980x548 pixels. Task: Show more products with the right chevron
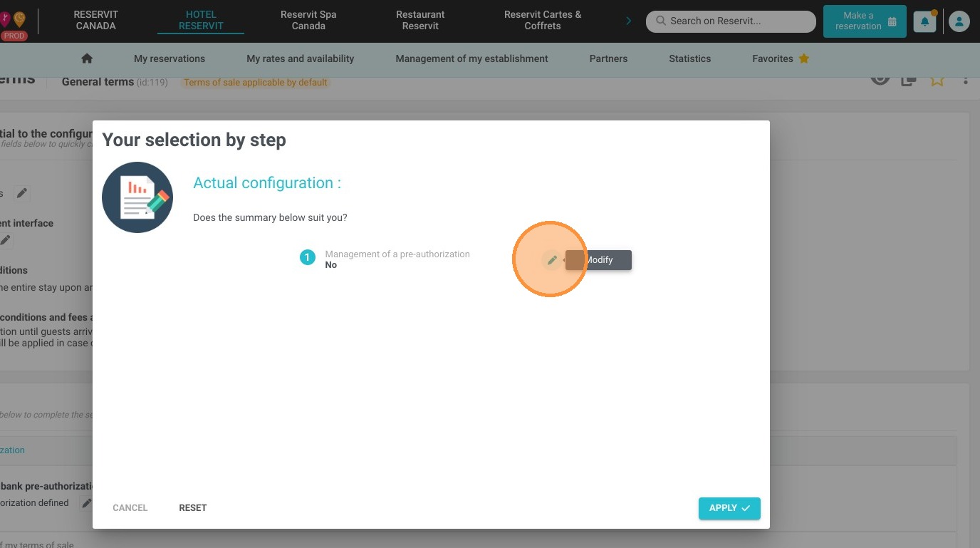point(628,21)
